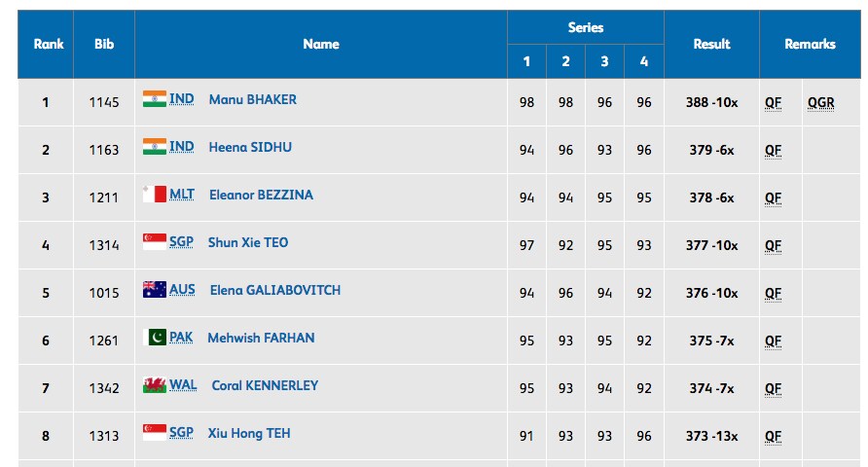Click Singapore flag beside Xiu Hong Teh
868x467 pixels.
pos(155,432)
